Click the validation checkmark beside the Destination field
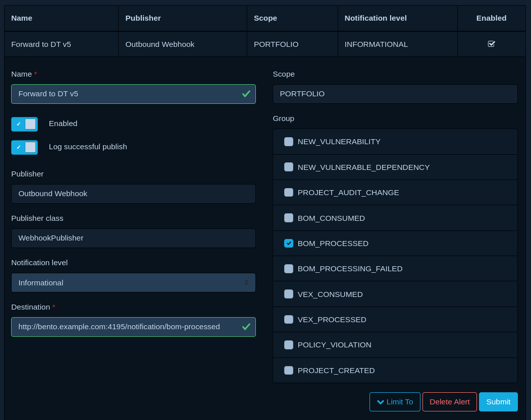 point(246,327)
